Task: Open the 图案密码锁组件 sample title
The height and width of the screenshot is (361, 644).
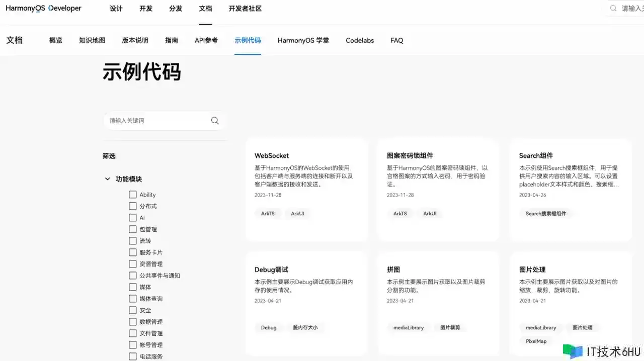Action: tap(410, 155)
